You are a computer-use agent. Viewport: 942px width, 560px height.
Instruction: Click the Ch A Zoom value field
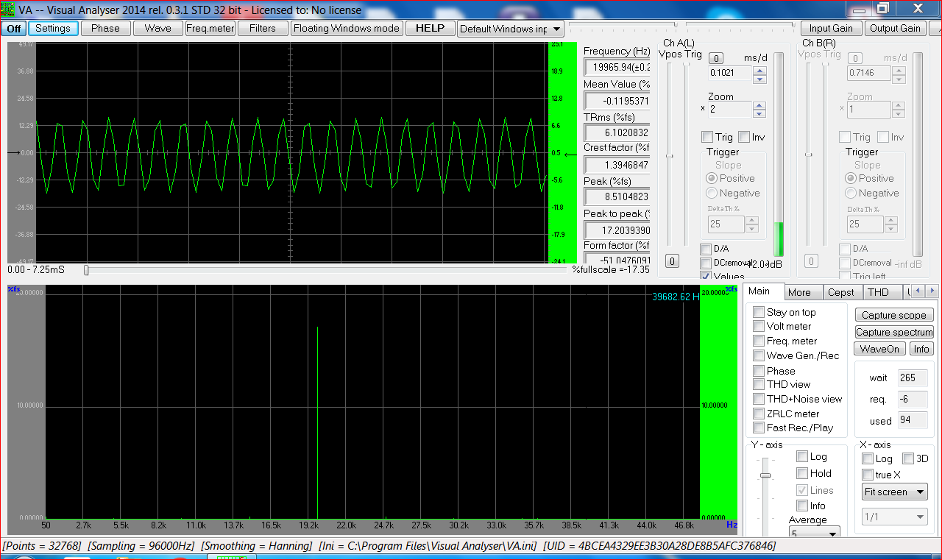tap(729, 110)
